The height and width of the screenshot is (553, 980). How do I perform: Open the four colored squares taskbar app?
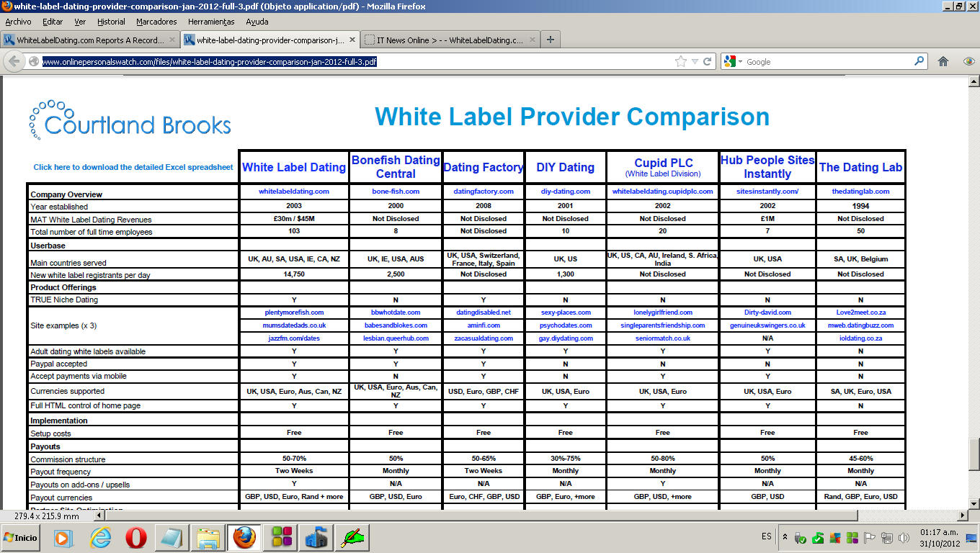click(281, 537)
